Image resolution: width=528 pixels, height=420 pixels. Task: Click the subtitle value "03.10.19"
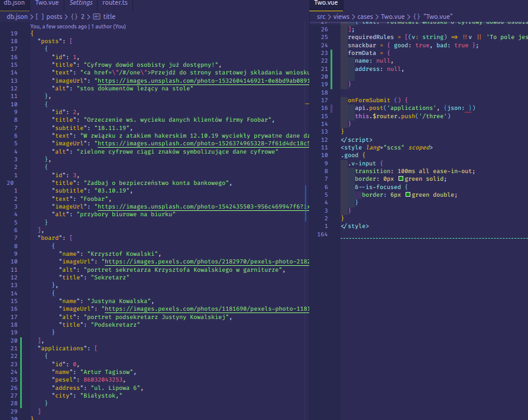click(112, 191)
